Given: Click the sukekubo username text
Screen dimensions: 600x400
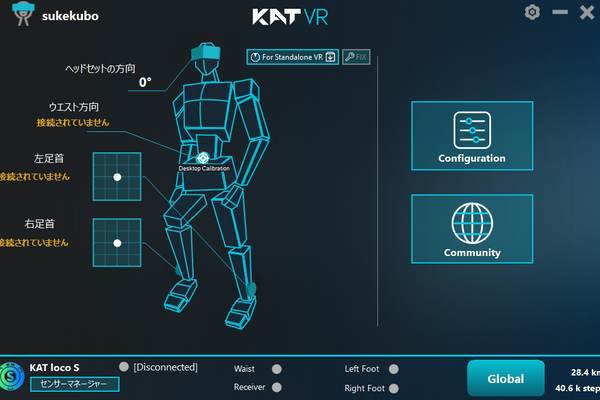Looking at the screenshot, I should click(x=70, y=16).
